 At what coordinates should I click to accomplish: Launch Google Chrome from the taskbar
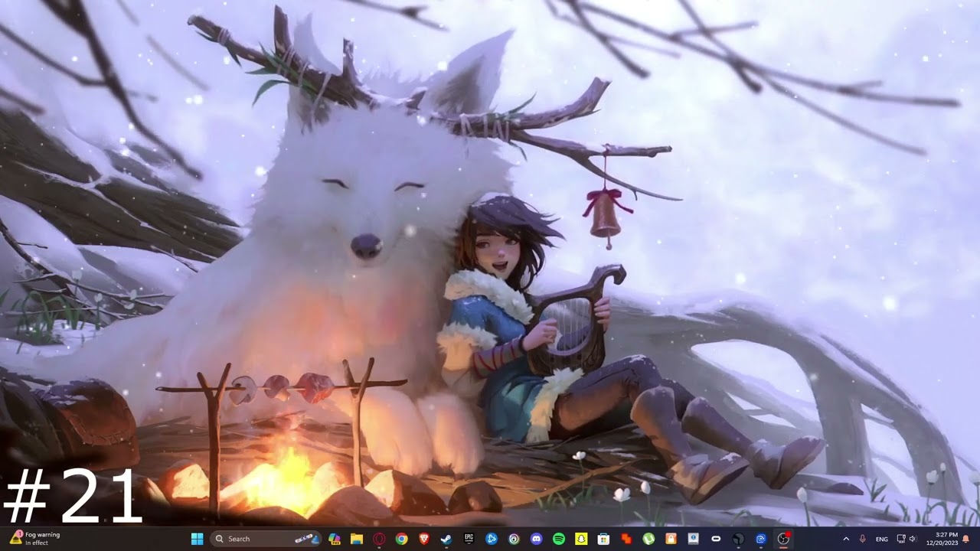[401, 539]
